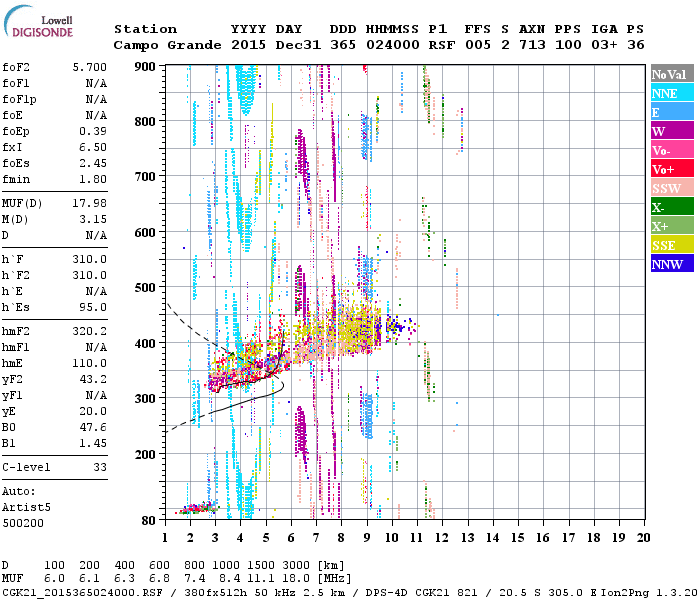
Task: Click the AXN value 713
Action: [532, 45]
